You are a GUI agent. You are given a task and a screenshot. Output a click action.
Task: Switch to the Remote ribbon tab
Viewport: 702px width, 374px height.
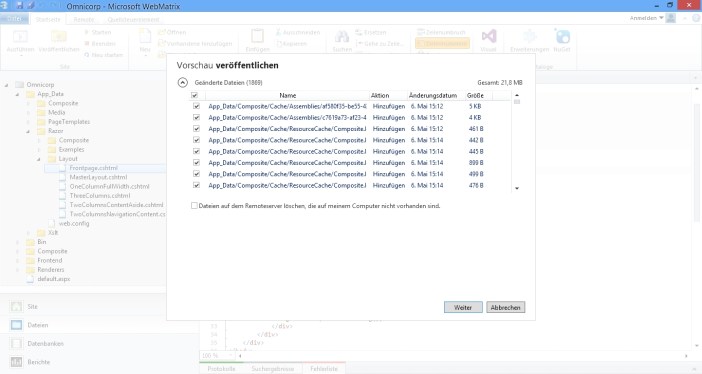tap(84, 19)
